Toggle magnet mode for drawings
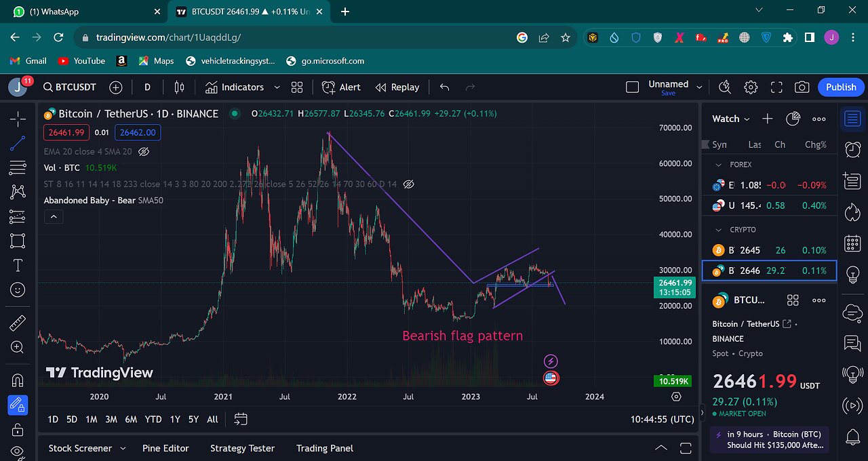Screen dimensions: 868x461 [18, 380]
